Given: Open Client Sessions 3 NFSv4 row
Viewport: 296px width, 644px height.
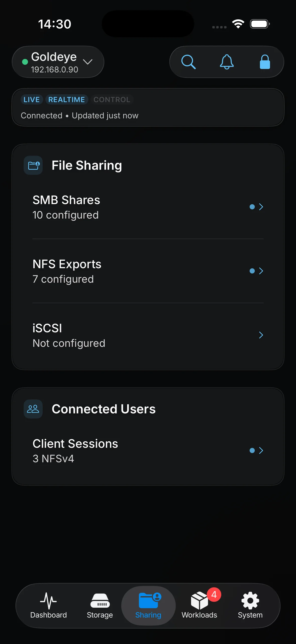Looking at the screenshot, I should pyautogui.click(x=148, y=451).
